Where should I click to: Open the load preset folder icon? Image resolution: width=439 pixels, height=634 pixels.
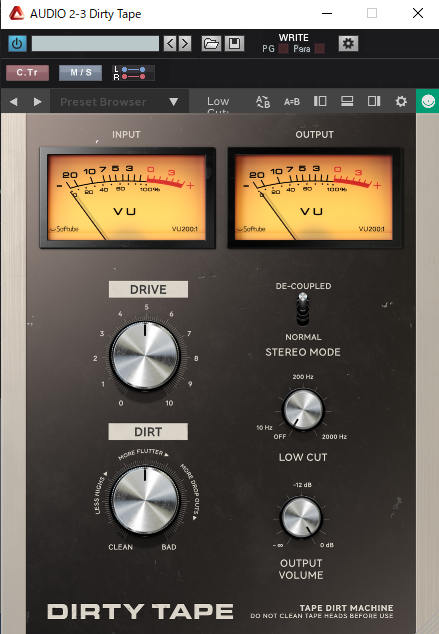211,43
